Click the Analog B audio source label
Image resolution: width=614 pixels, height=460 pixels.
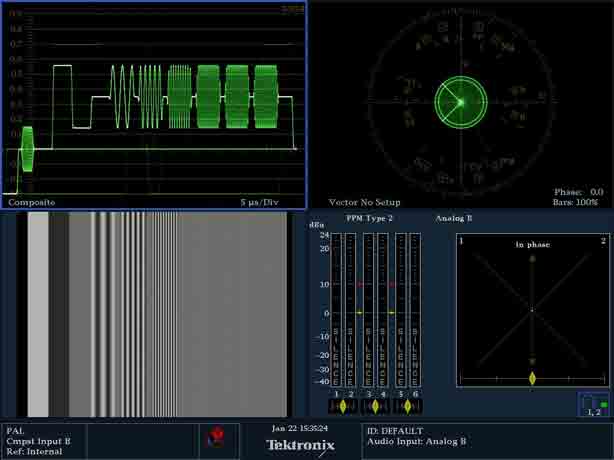tap(454, 217)
